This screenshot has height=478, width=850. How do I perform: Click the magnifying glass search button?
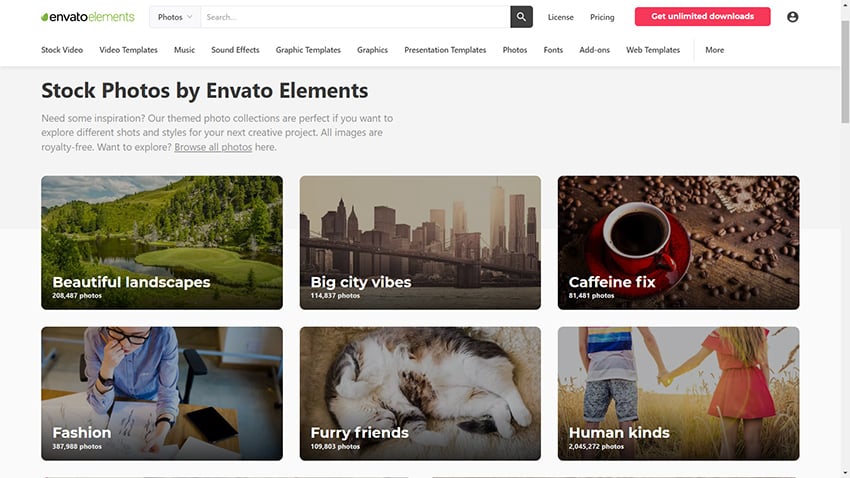pos(521,17)
